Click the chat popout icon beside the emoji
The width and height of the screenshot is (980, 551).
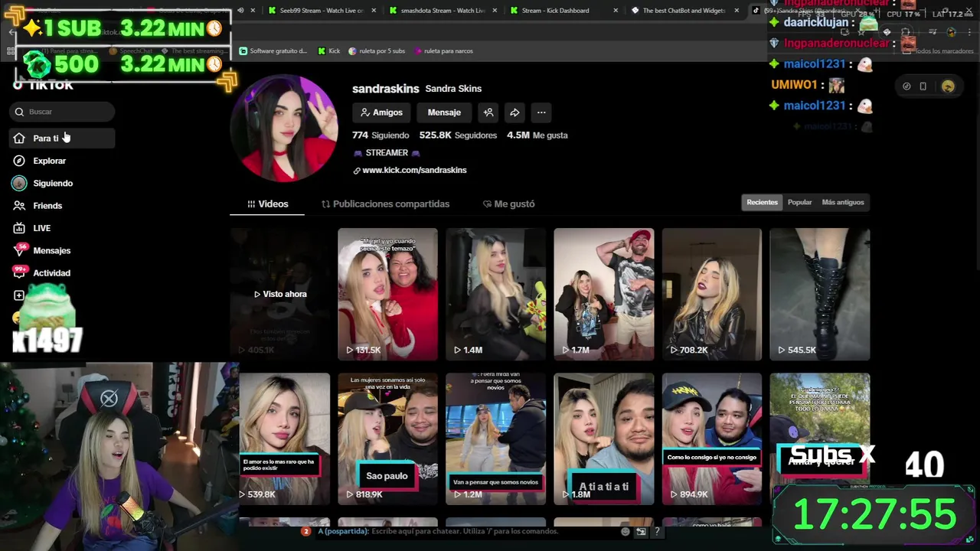click(642, 531)
